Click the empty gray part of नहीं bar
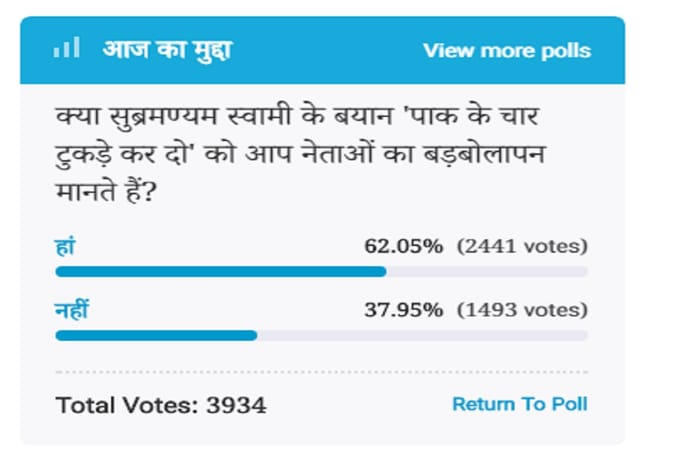 [x=422, y=334]
